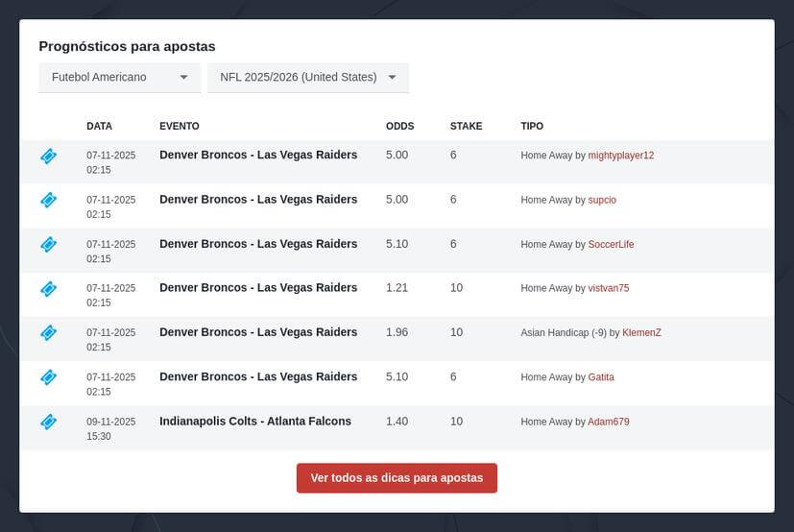This screenshot has width=794, height=532.
Task: Open Denver Broncos event in vistvan75's row
Action: pyautogui.click(x=258, y=287)
